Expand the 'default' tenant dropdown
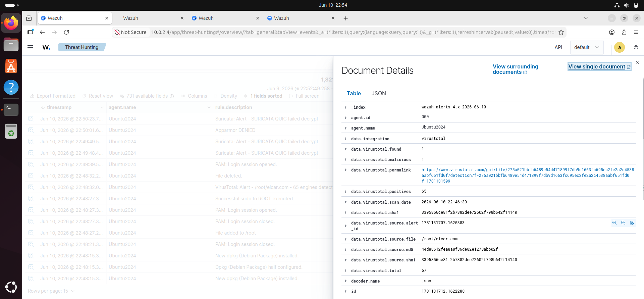Image resolution: width=644 pixels, height=299 pixels. [x=587, y=47]
